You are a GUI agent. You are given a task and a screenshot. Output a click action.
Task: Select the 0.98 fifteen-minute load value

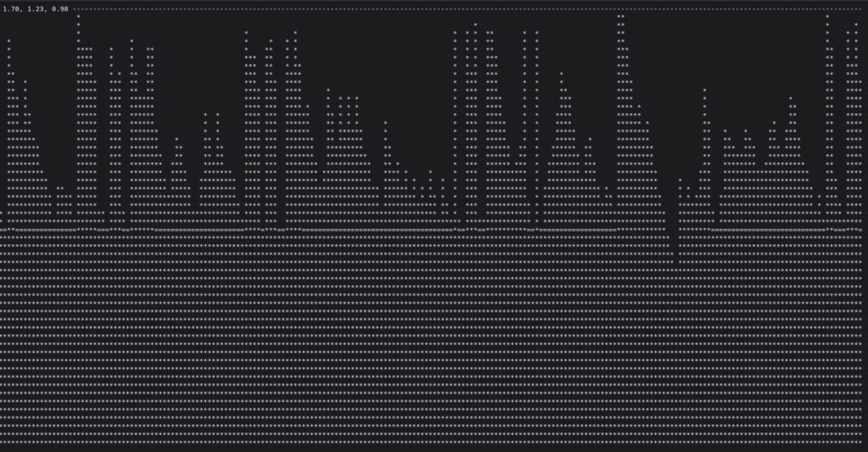(59, 8)
